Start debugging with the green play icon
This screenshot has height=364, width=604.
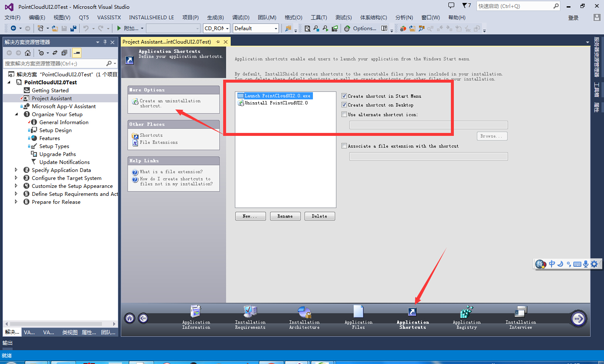(x=119, y=28)
